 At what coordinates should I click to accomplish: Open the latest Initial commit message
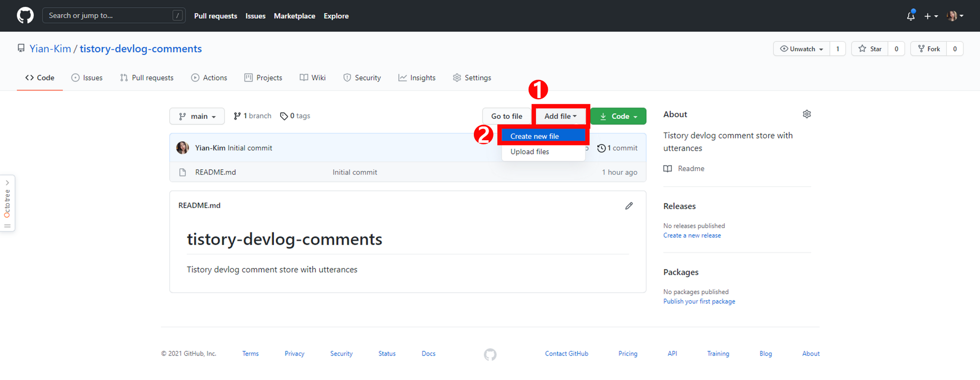(x=250, y=148)
